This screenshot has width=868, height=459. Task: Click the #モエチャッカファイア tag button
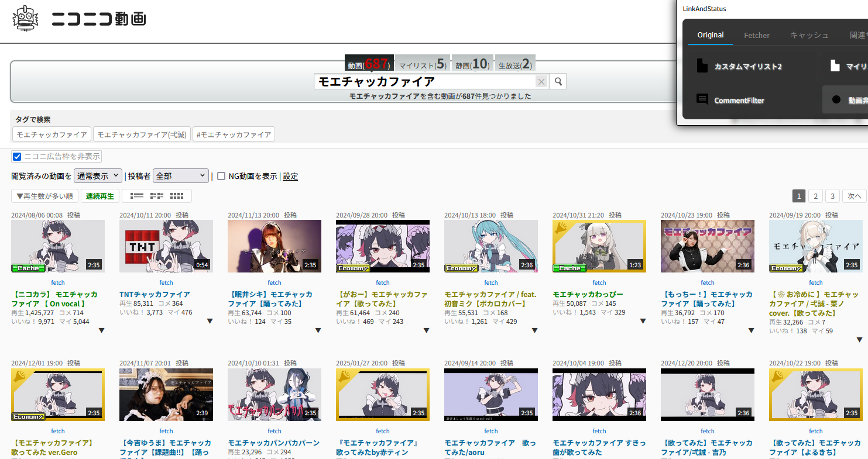point(234,134)
